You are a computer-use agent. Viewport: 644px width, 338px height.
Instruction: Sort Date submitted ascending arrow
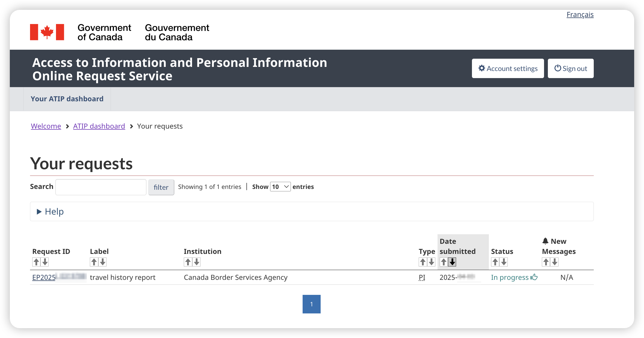point(444,262)
